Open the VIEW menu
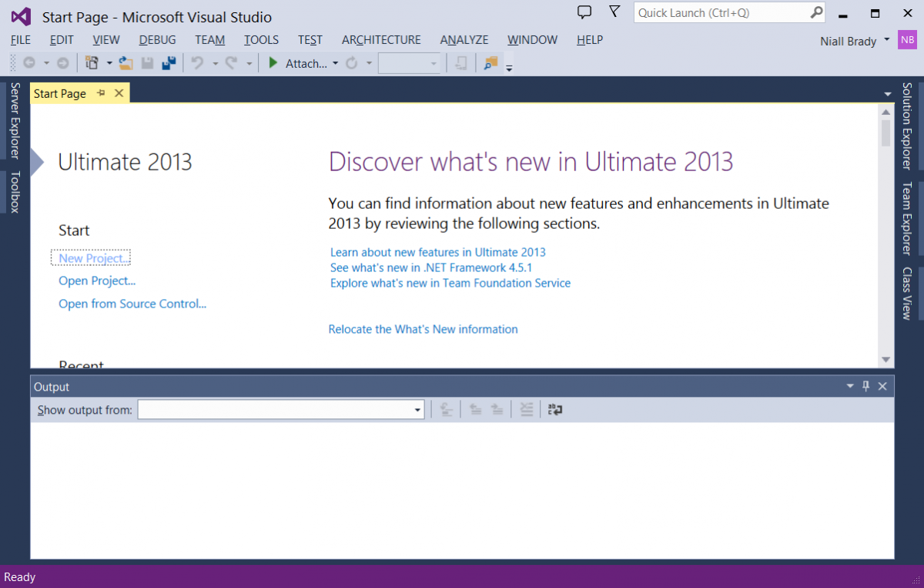Image resolution: width=924 pixels, height=588 pixels. coord(106,39)
